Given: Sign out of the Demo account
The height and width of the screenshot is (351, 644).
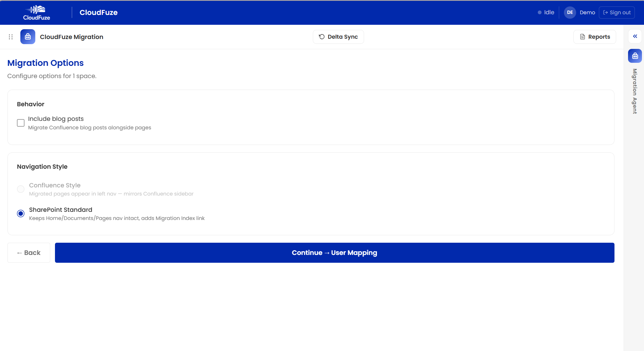Looking at the screenshot, I should point(617,13).
